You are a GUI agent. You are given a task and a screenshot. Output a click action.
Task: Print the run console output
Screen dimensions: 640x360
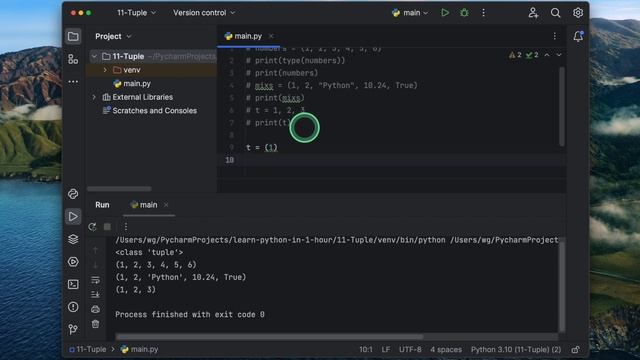(x=96, y=309)
